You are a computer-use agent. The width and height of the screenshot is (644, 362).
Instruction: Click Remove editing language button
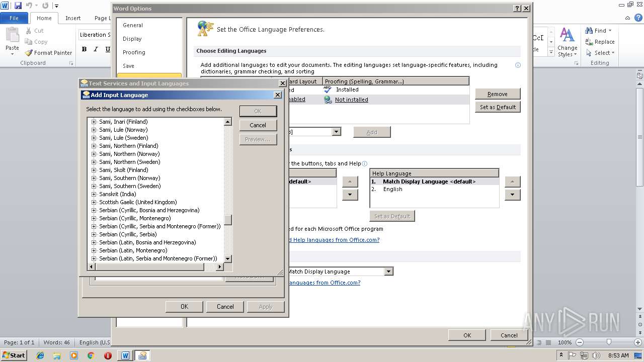498,94
